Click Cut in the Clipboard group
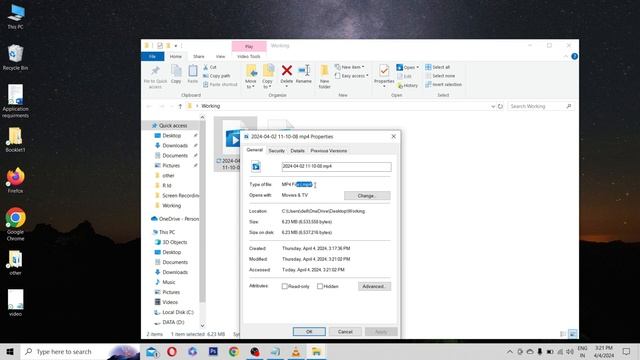Viewport: 640px width, 360px height. 210,67
